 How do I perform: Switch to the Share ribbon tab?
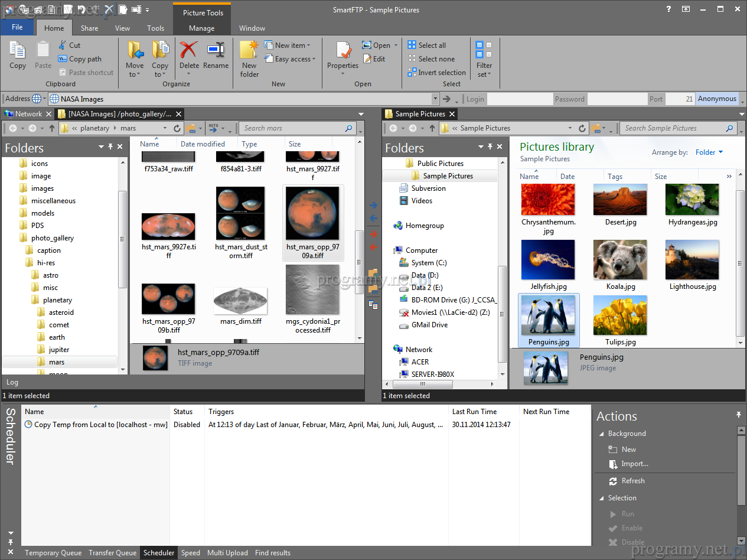90,28
